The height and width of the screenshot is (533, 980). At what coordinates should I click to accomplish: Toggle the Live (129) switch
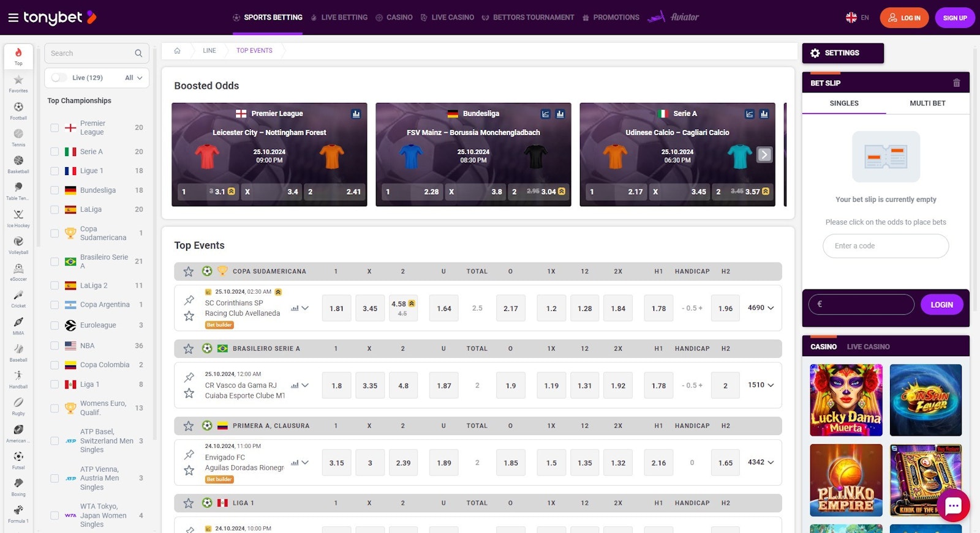pos(59,78)
